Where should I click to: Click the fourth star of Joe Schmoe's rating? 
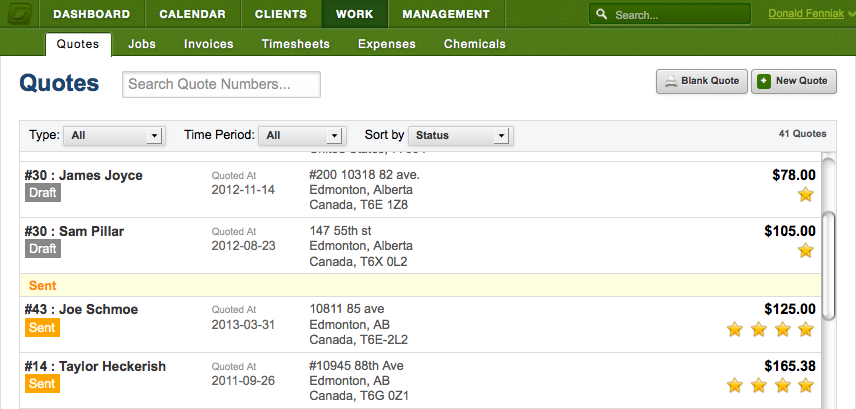point(806,329)
